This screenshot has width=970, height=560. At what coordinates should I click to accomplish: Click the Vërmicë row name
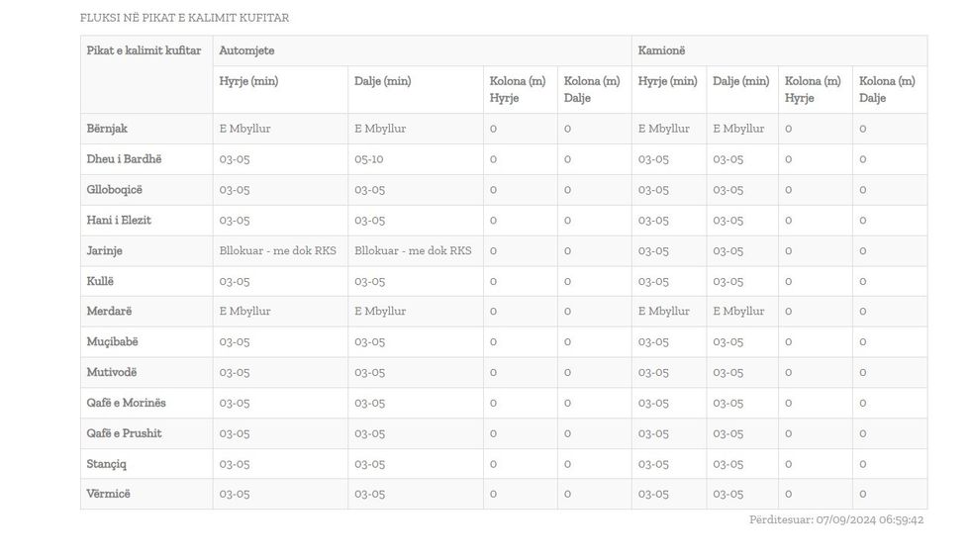(x=108, y=494)
